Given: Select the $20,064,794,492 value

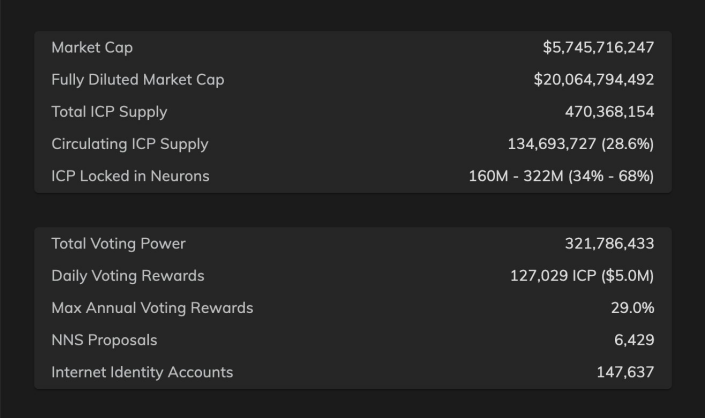Looking at the screenshot, I should pyautogui.click(x=594, y=80).
